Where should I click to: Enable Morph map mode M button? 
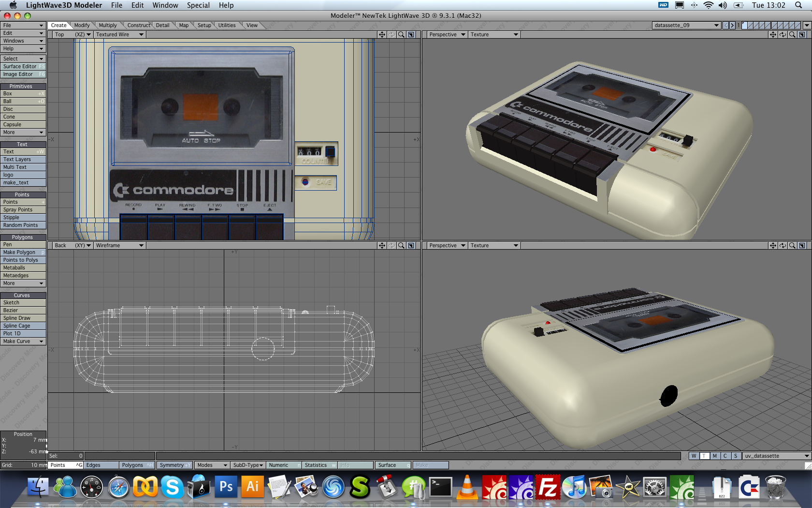(714, 456)
